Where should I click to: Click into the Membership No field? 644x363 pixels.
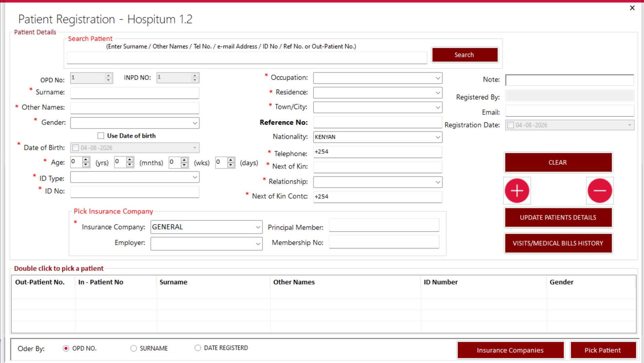click(384, 242)
